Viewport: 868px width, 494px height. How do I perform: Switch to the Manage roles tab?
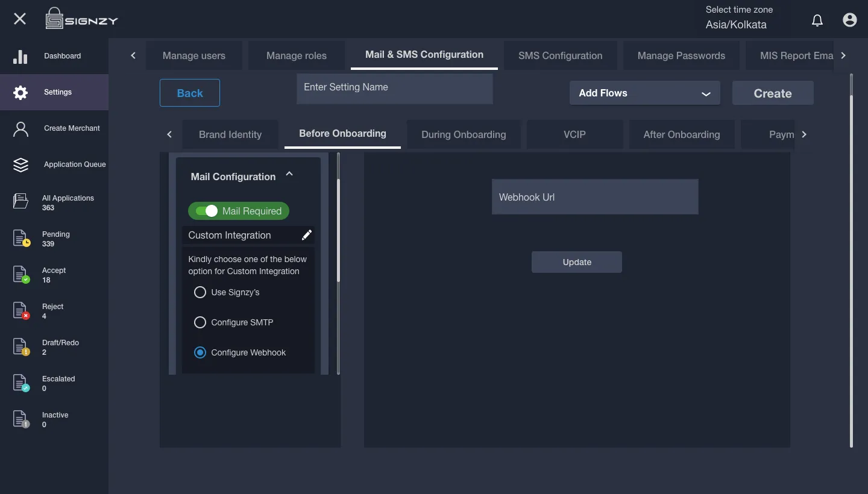pos(297,55)
